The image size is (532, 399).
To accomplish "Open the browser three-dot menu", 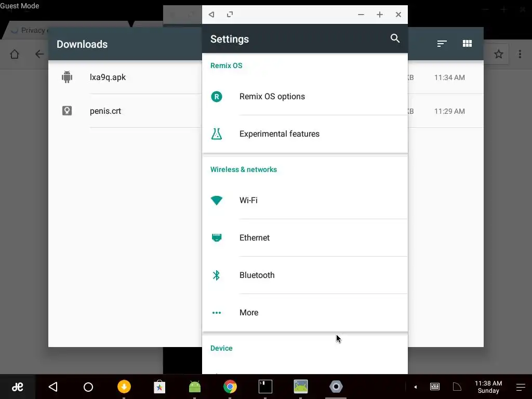I will pyautogui.click(x=520, y=54).
